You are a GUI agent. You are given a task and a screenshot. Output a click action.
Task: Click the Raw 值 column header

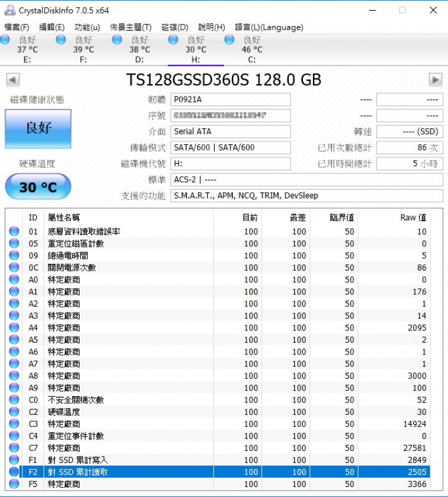pos(394,218)
